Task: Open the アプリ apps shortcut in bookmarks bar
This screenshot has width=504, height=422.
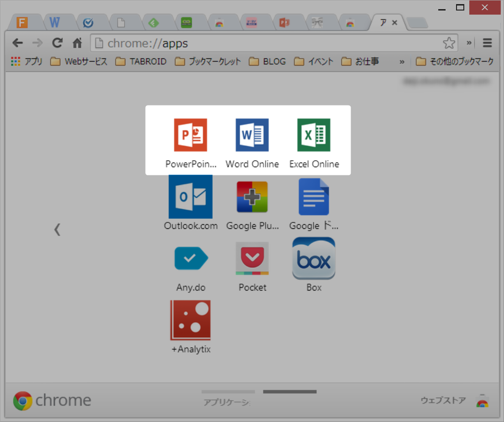Action: [26, 62]
